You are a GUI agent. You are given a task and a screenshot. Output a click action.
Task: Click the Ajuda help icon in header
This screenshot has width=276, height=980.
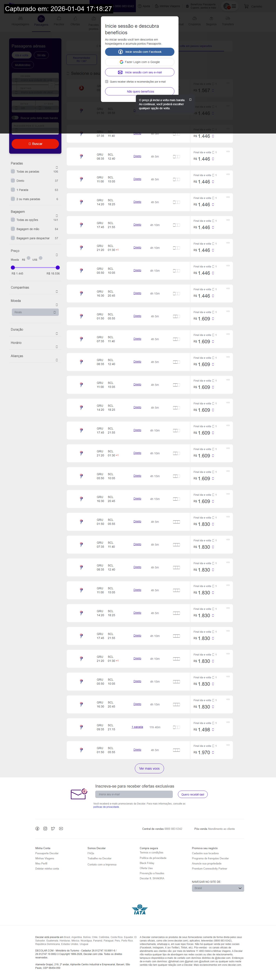140,6
